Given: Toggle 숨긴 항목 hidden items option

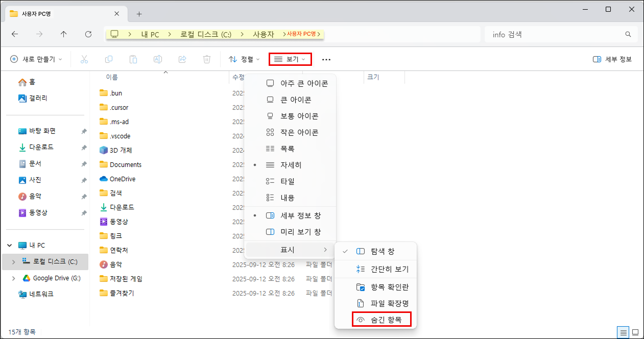Looking at the screenshot, I should coord(386,320).
